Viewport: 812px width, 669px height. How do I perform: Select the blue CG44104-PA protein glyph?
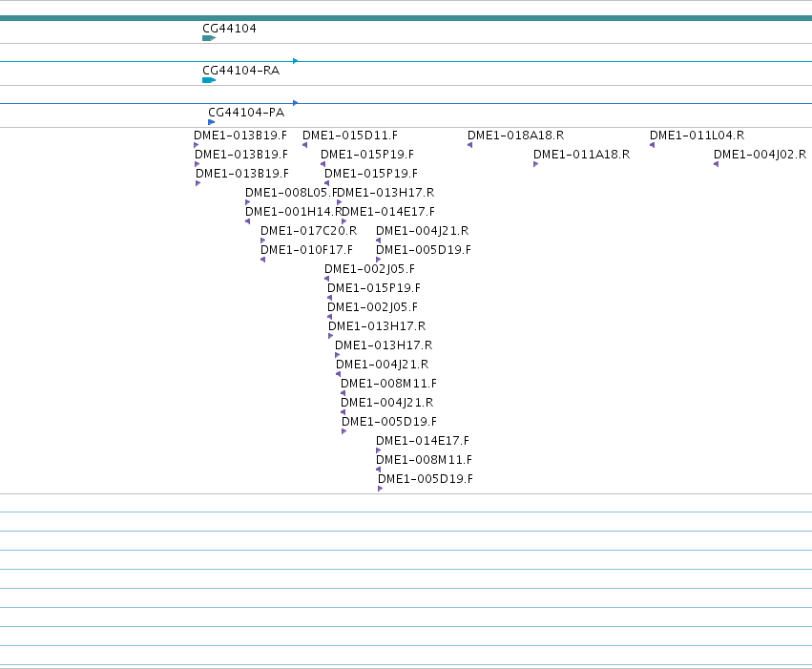tap(211, 122)
